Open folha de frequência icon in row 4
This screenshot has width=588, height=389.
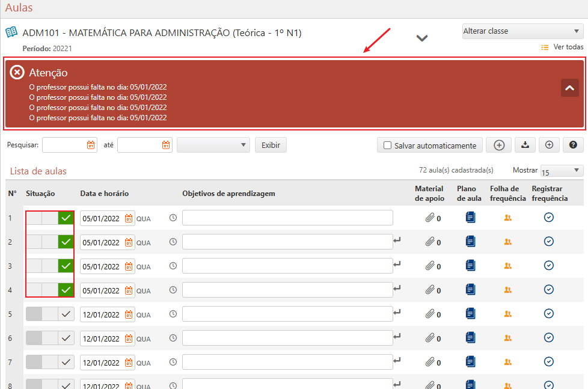click(508, 290)
